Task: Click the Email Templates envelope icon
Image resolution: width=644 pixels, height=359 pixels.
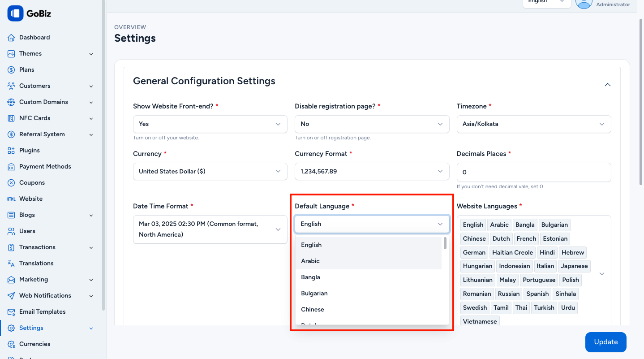Action: click(x=11, y=312)
